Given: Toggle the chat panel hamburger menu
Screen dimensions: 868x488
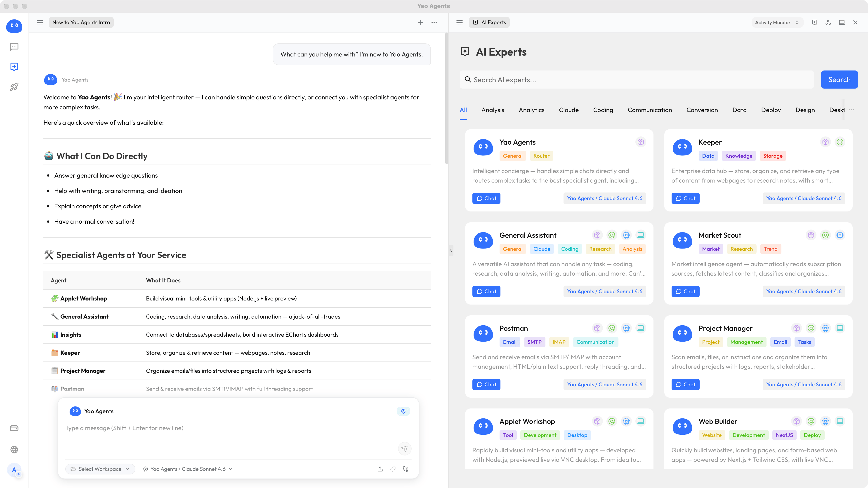Looking at the screenshot, I should tap(40, 22).
